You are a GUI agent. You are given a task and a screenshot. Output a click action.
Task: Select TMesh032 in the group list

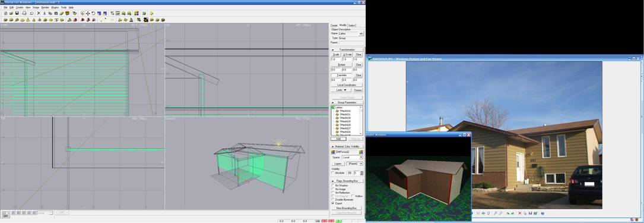pyautogui.click(x=345, y=111)
